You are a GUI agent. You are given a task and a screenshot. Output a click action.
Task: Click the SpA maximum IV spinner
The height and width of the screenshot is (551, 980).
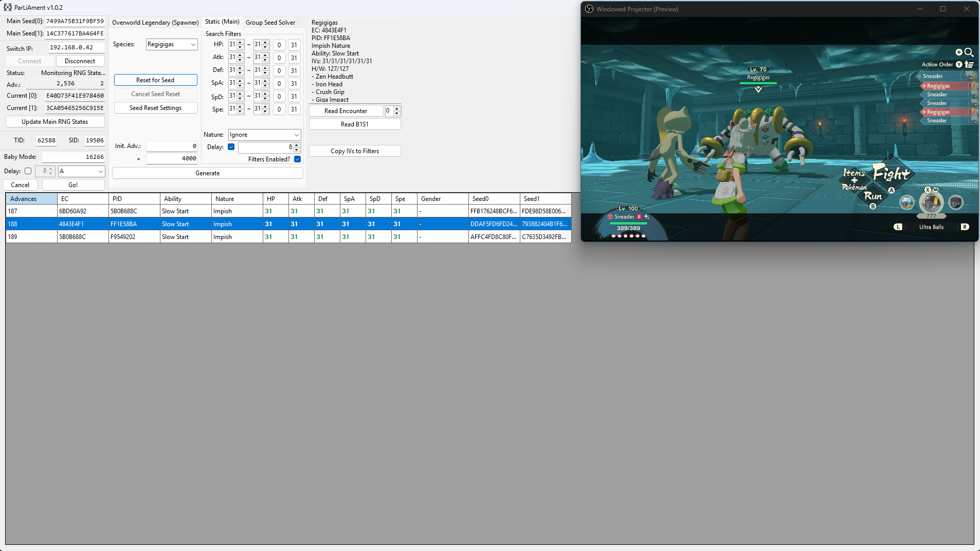click(x=261, y=83)
